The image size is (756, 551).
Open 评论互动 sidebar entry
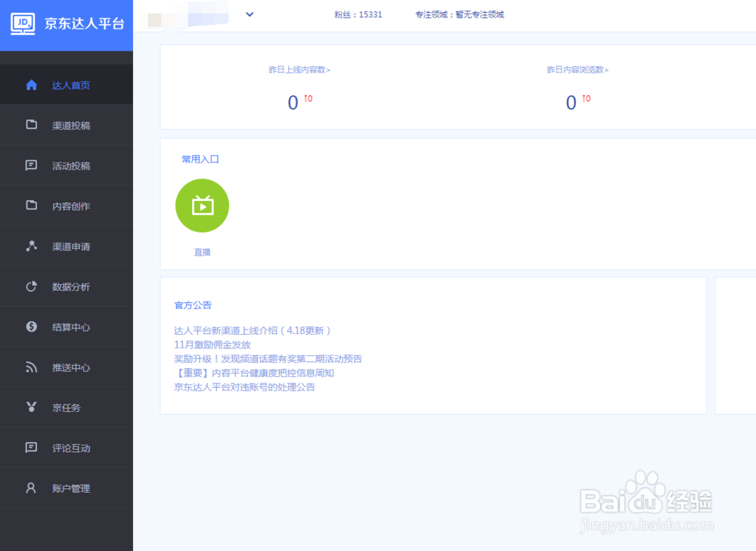[67, 448]
